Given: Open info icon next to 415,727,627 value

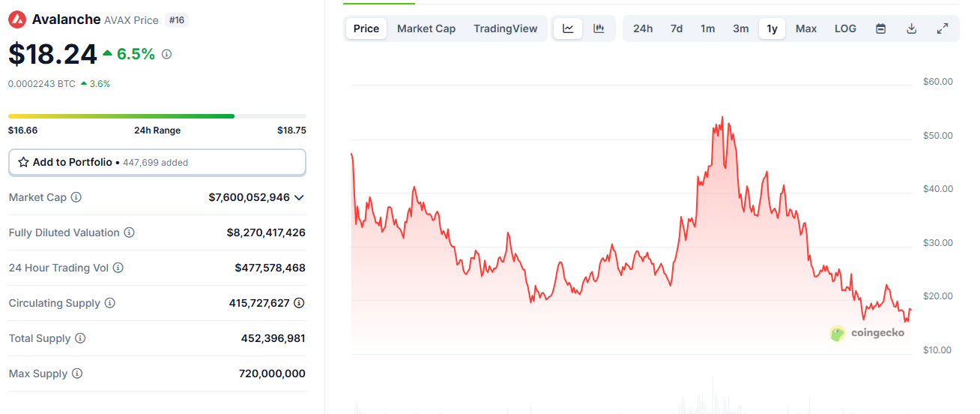Looking at the screenshot, I should 299,303.
